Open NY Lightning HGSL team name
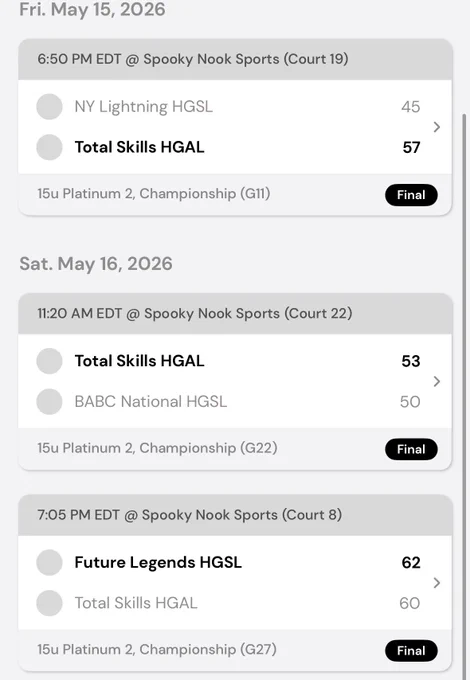Image resolution: width=470 pixels, height=680 pixels. (144, 107)
